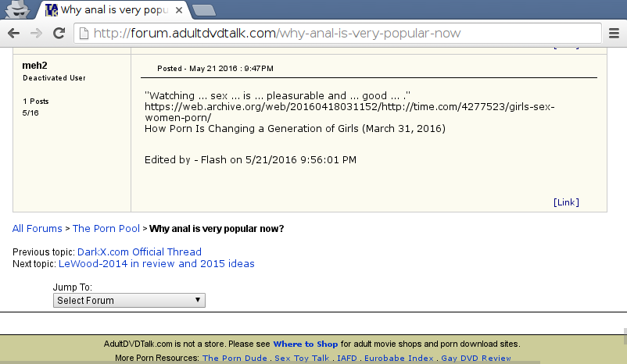Viewport: 627px width, 364px height.
Task: Reload the page with the refresh icon
Action: point(59,33)
